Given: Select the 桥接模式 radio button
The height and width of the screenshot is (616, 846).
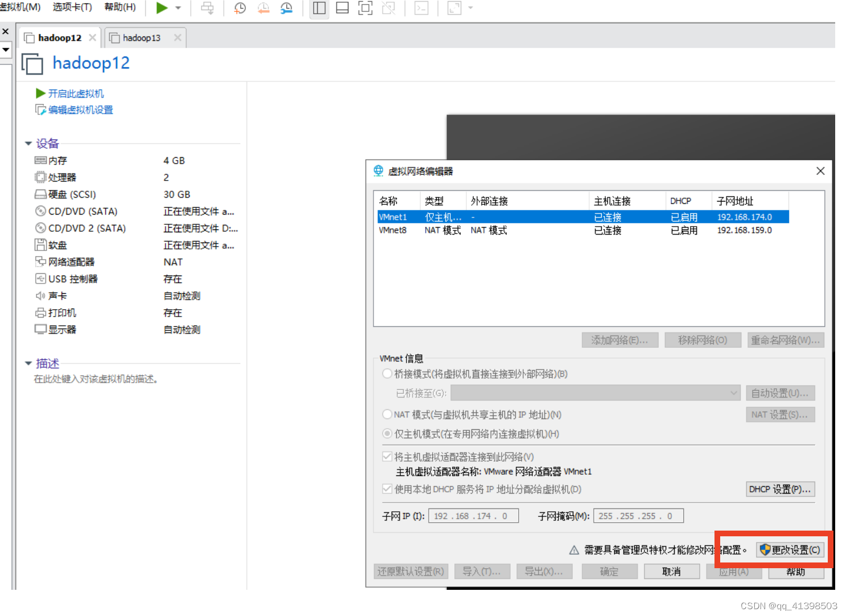Looking at the screenshot, I should click(x=387, y=373).
